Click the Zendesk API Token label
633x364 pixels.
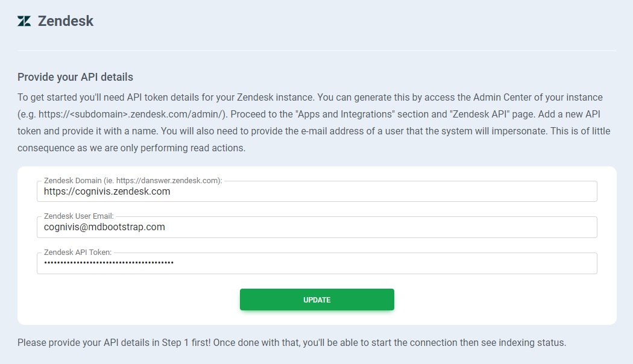coord(78,253)
